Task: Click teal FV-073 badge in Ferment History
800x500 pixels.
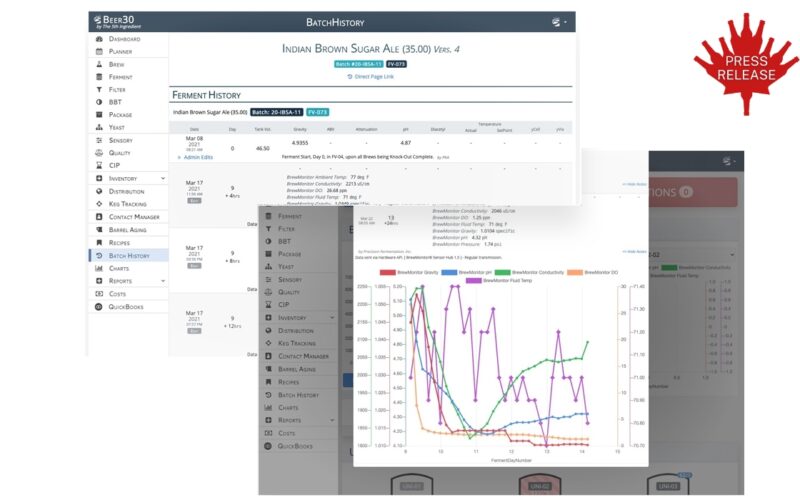Action: (x=317, y=112)
